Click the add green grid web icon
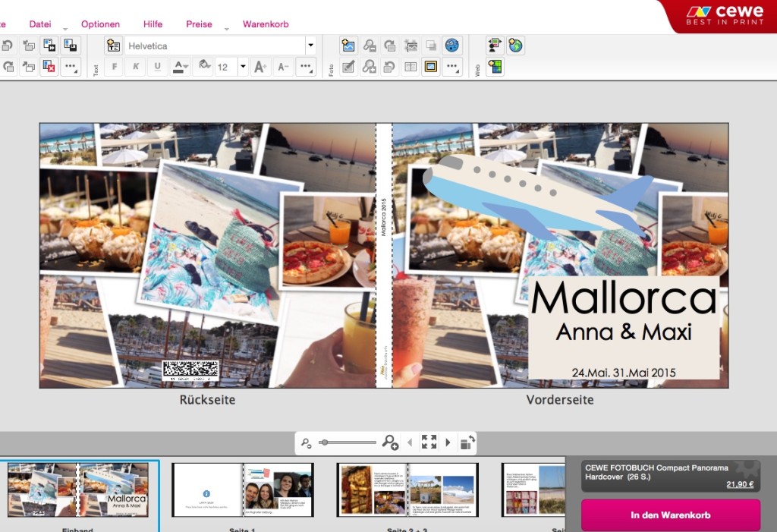Screen dimensions: 777x532 pyautogui.click(x=495, y=67)
